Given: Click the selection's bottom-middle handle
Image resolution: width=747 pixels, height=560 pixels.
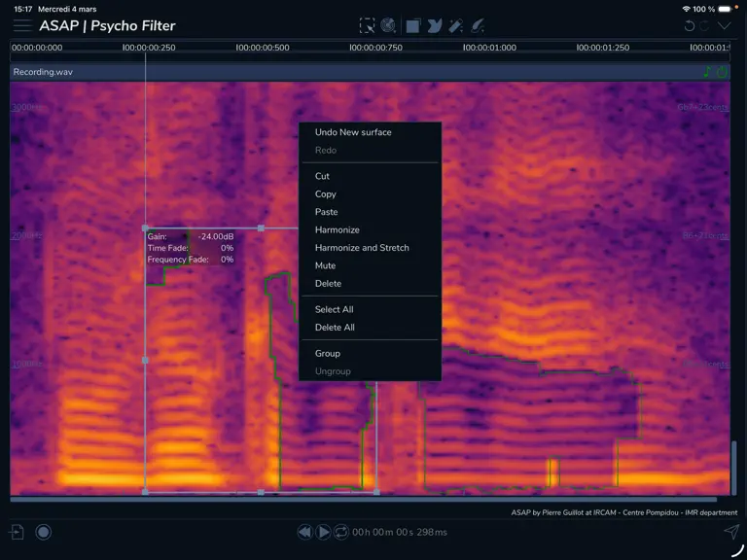Looking at the screenshot, I should coord(261,492).
